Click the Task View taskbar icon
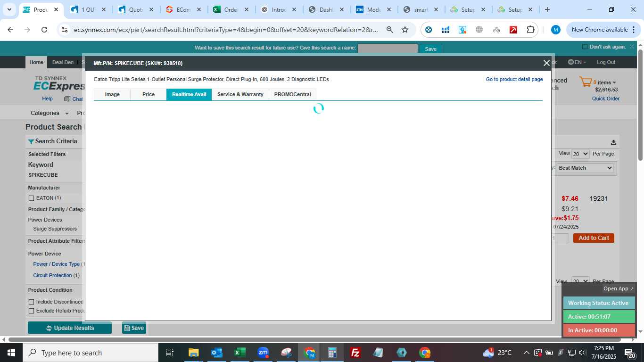644x362 pixels. [x=170, y=353]
